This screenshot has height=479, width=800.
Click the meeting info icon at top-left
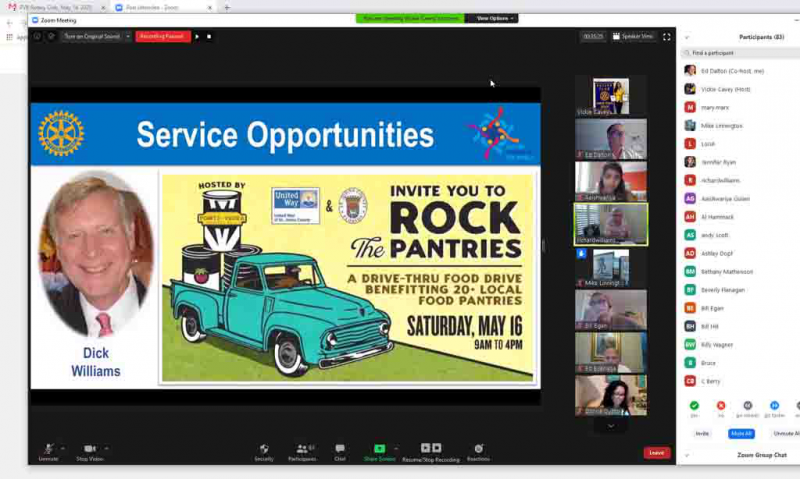click(x=37, y=36)
